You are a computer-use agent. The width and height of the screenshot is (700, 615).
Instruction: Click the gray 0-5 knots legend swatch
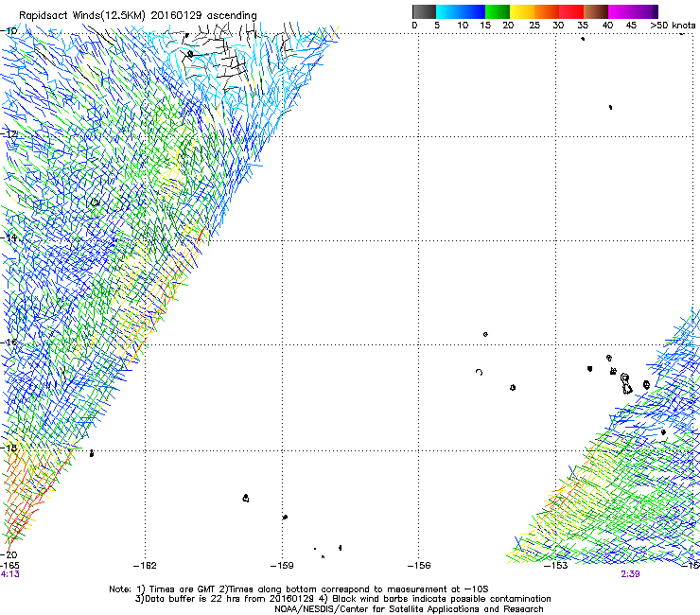click(x=424, y=11)
